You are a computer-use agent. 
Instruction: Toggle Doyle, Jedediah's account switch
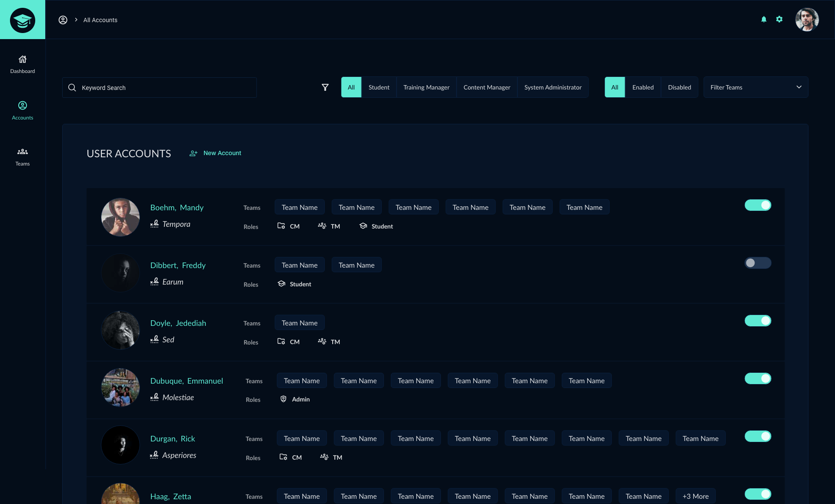[758, 321]
